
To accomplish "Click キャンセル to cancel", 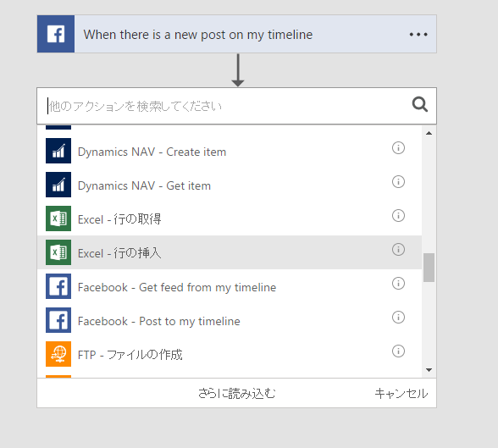I will tap(401, 394).
